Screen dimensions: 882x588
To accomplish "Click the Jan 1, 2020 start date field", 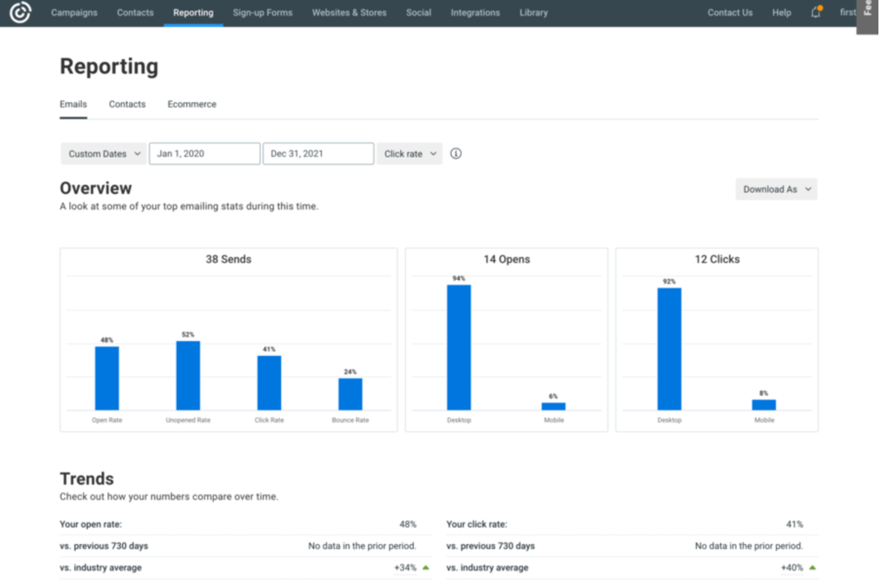I will pyautogui.click(x=204, y=153).
